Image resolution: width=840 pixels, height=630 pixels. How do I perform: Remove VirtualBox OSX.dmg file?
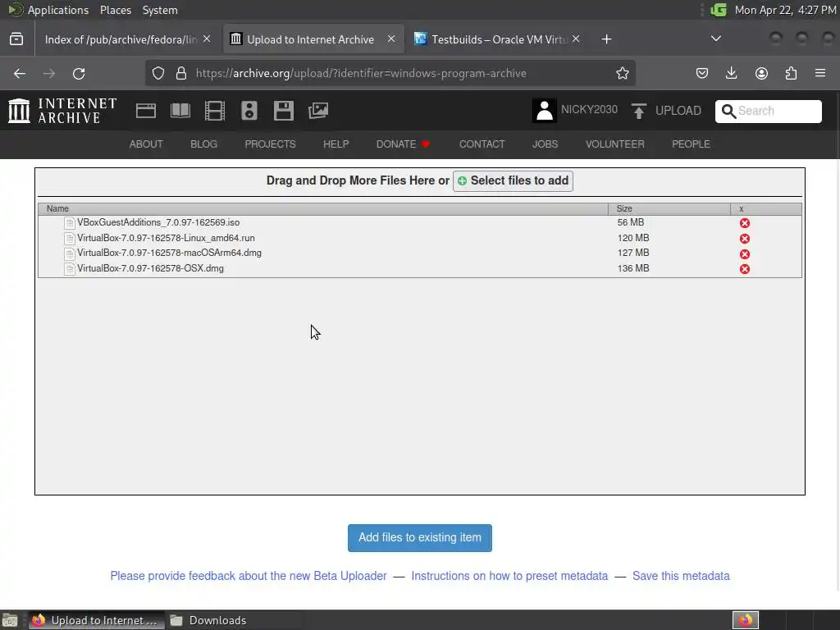(745, 269)
